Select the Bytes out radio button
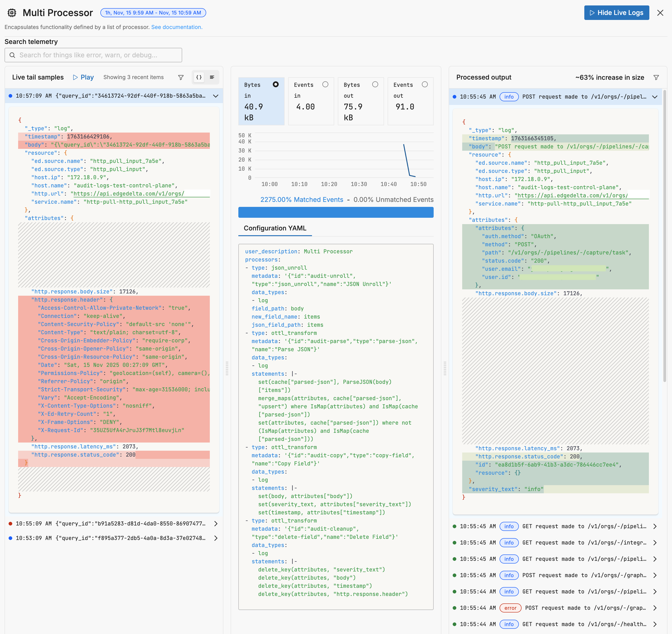 375,84
